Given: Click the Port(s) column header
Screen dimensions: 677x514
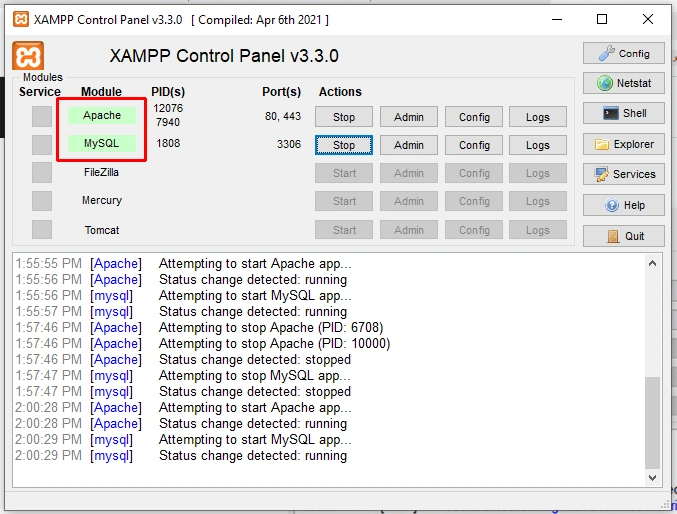Looking at the screenshot, I should tap(282, 92).
